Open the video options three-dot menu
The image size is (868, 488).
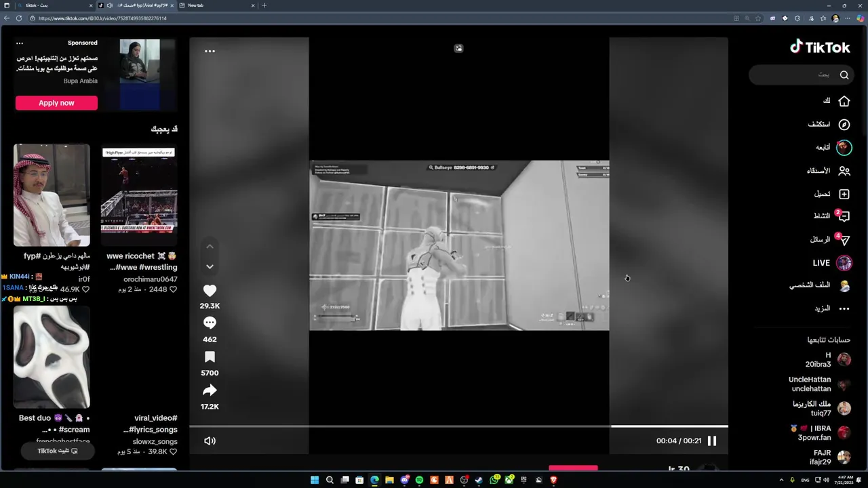210,51
